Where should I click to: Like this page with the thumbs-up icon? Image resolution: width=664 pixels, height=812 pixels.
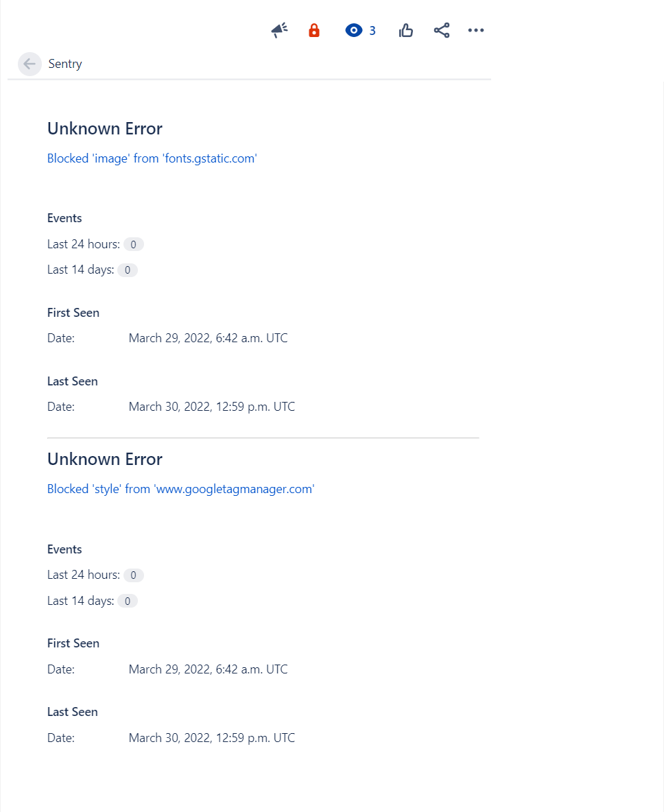pyautogui.click(x=405, y=30)
